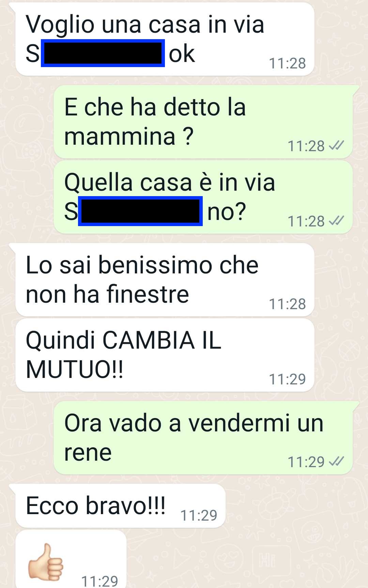
Task: Tap redacted street name in green message
Action: [x=140, y=211]
